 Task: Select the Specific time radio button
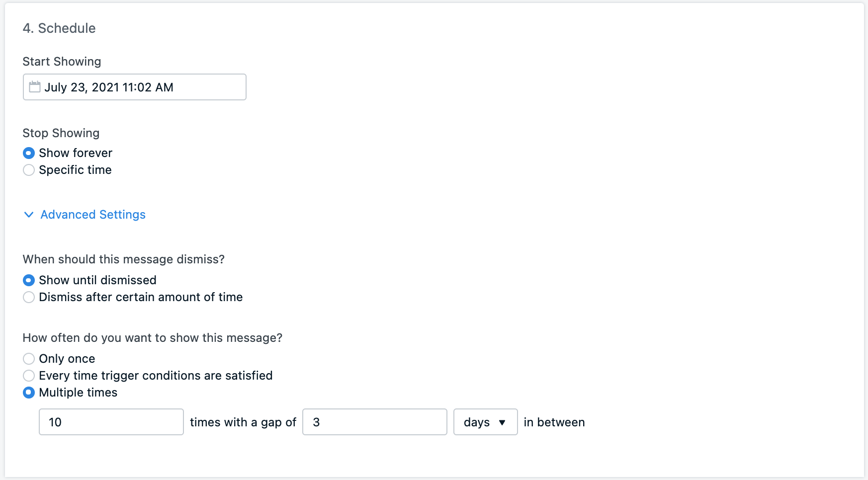[29, 170]
